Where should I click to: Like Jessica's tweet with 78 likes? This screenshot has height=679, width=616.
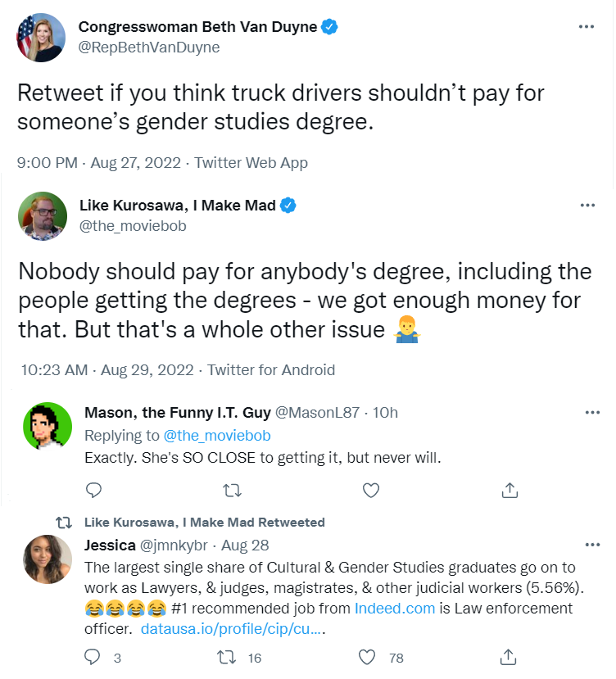pos(368,657)
